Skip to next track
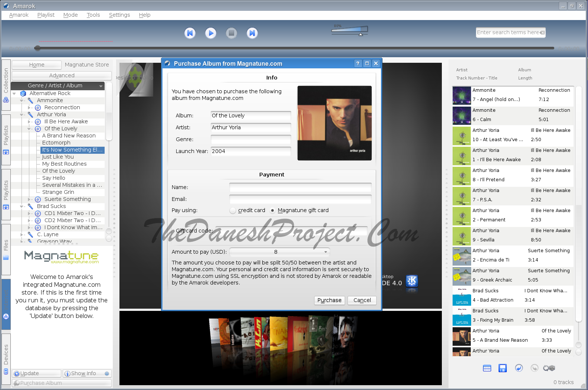 (x=252, y=33)
